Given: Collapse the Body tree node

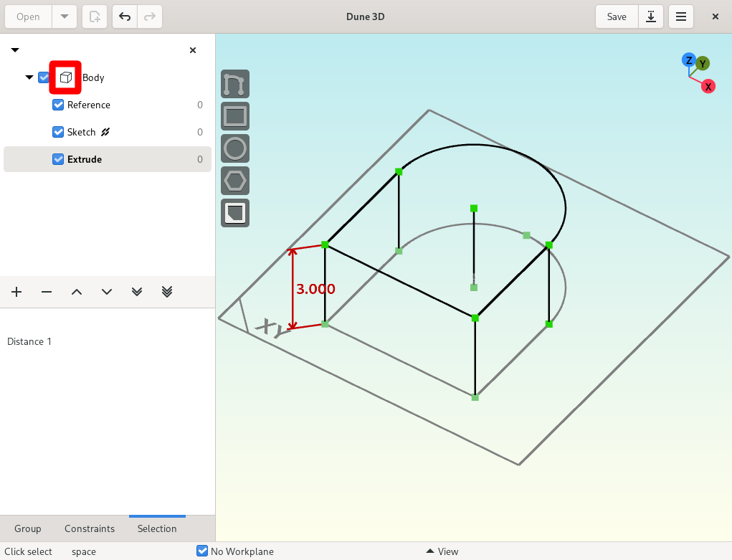Looking at the screenshot, I should 29,77.
